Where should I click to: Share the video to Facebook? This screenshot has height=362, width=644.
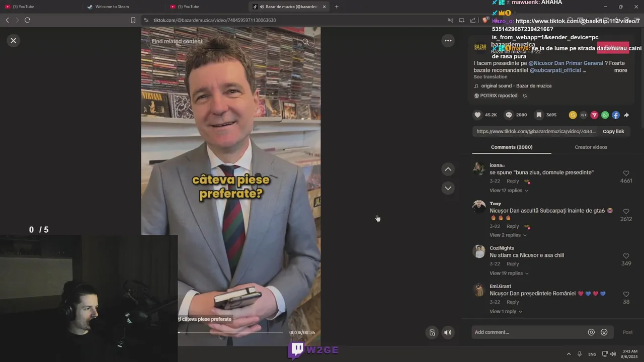616,115
